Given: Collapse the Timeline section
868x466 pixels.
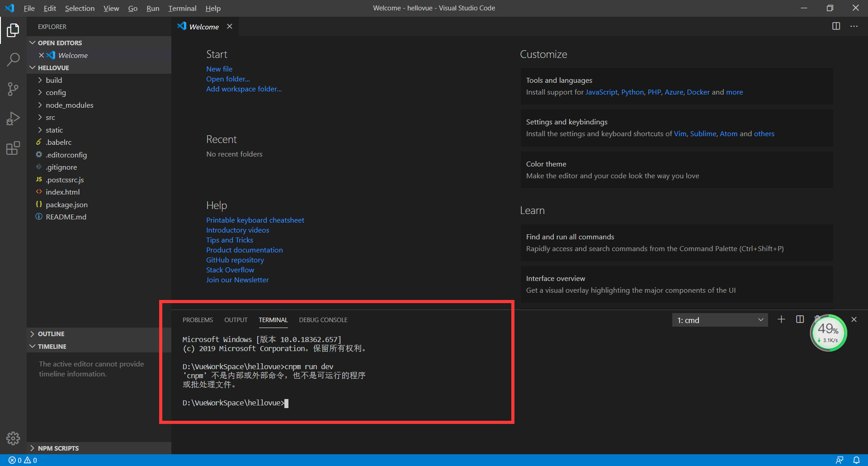Looking at the screenshot, I should 99,346.
